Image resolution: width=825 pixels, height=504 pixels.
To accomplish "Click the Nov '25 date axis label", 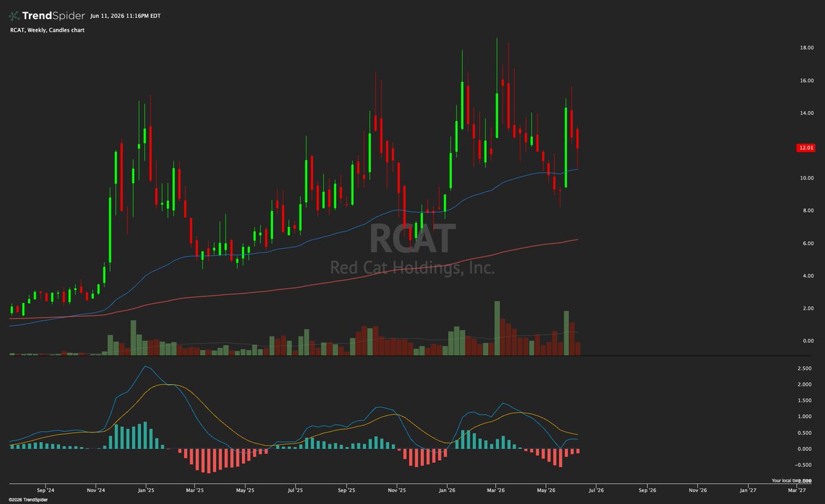I will tap(397, 491).
